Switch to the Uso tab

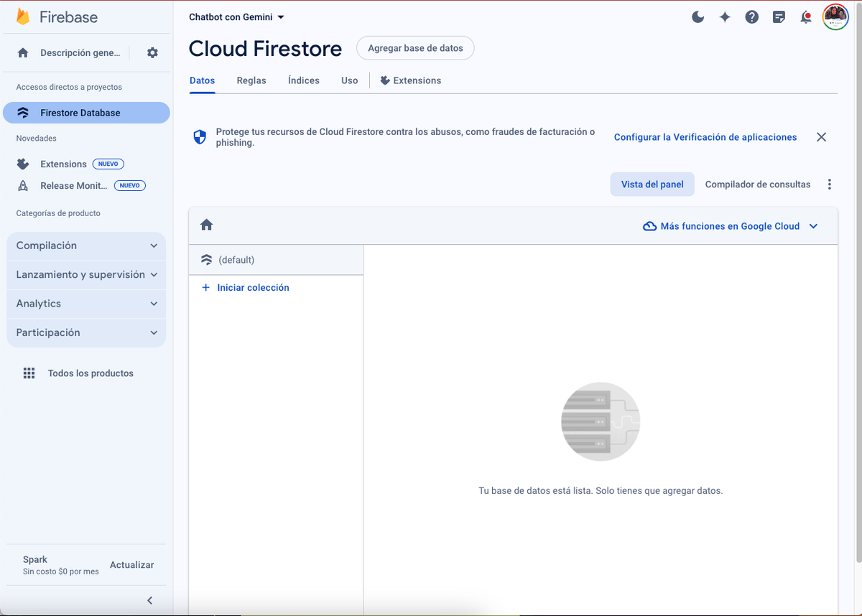pyautogui.click(x=349, y=80)
